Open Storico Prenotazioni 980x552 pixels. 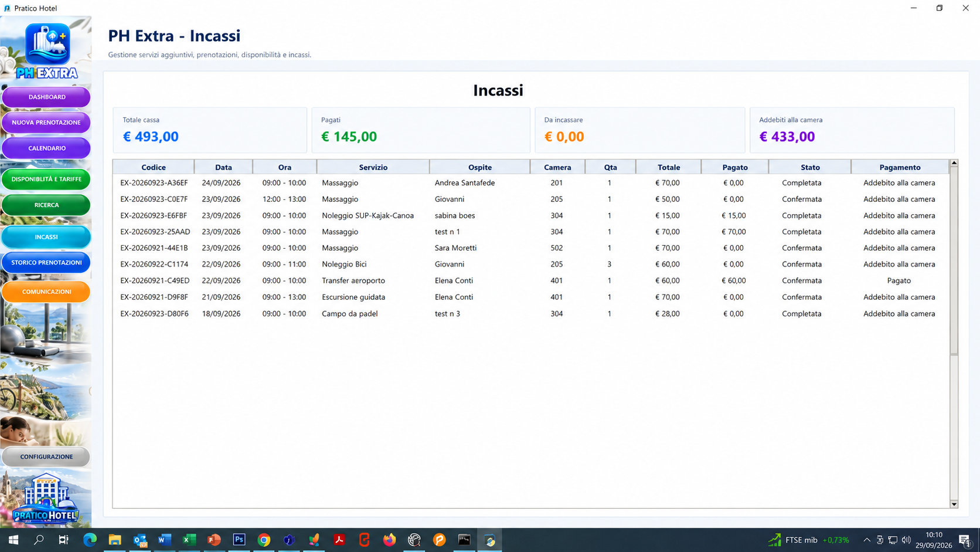pyautogui.click(x=46, y=262)
